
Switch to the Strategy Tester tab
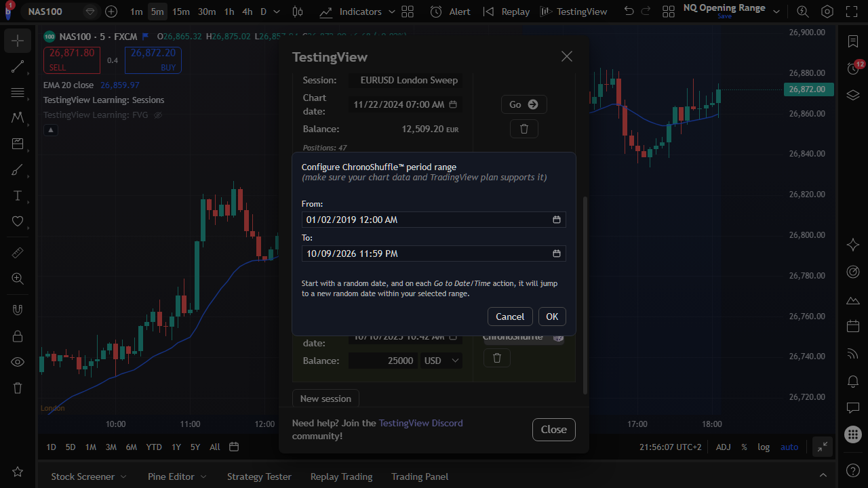pos(259,476)
